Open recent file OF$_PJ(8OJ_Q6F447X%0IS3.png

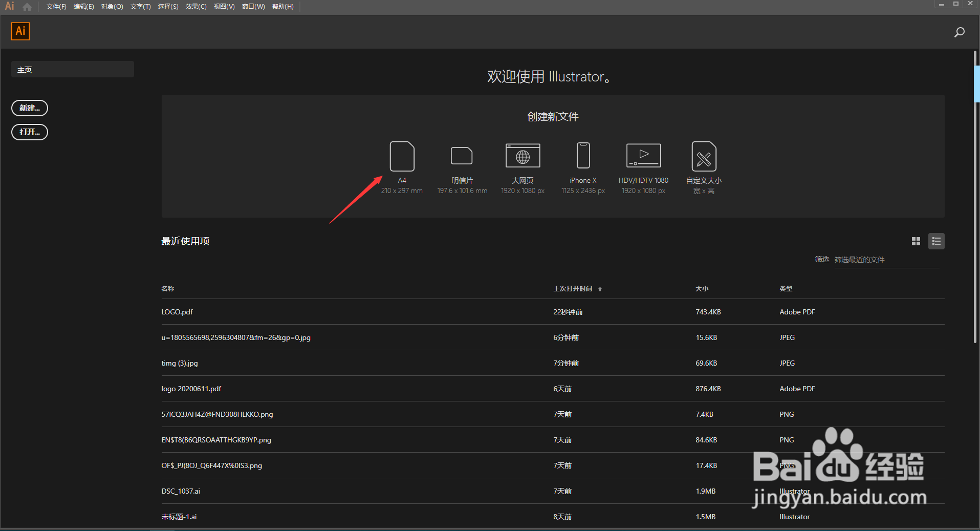(x=212, y=465)
